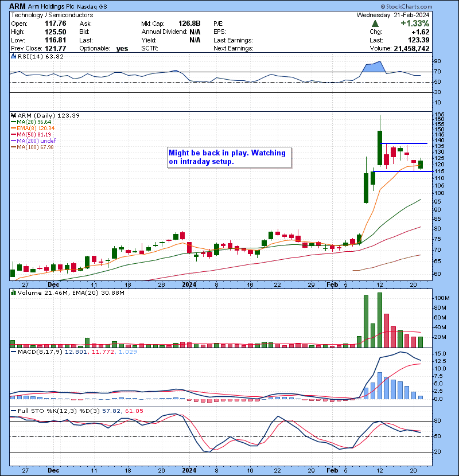Click the 90 RSI axis label

pyautogui.click(x=437, y=61)
